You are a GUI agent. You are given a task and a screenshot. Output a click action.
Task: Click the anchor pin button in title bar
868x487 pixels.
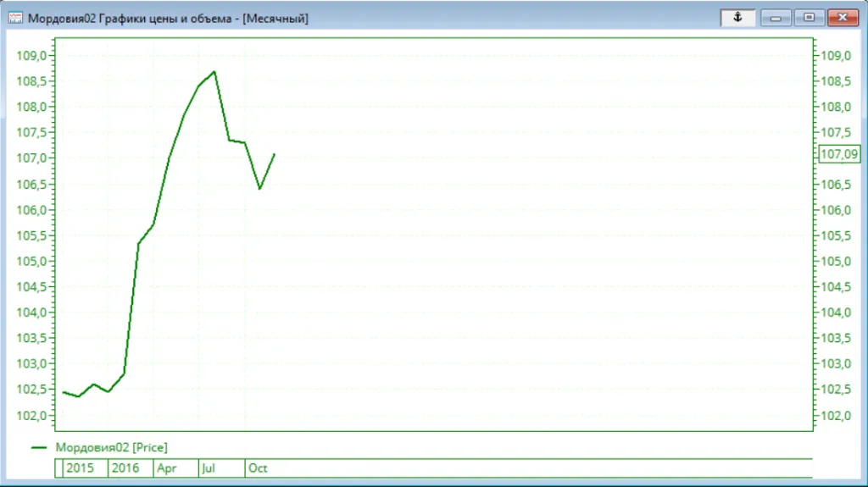click(x=737, y=18)
